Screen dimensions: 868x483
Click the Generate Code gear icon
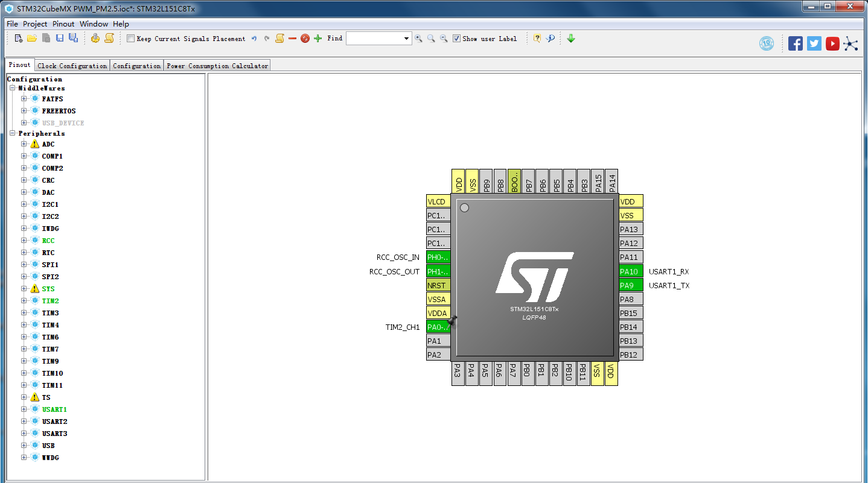coord(95,39)
